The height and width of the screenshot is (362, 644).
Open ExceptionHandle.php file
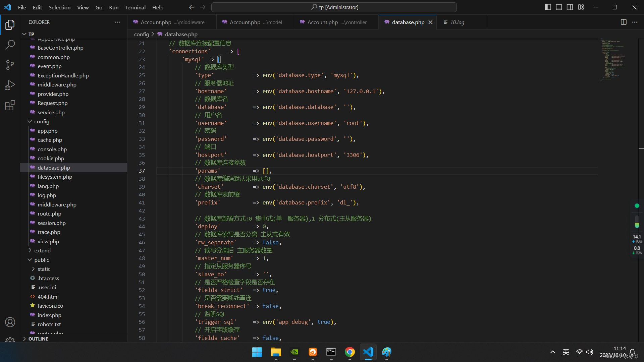coord(63,76)
